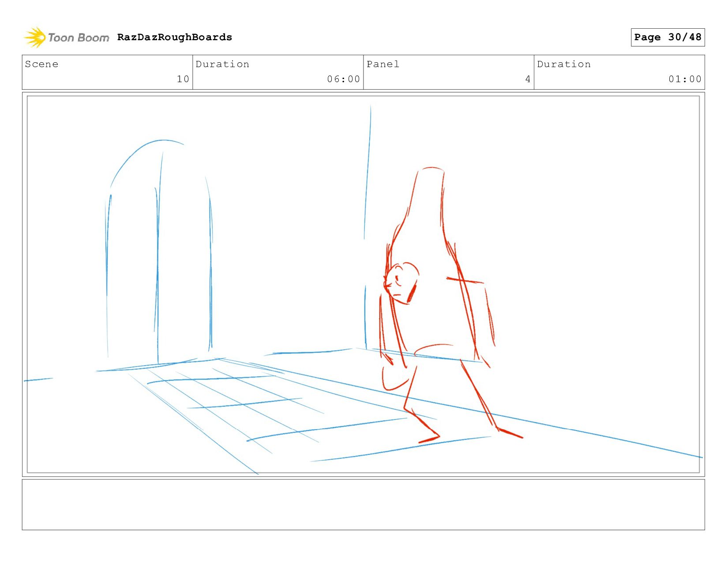This screenshot has width=728, height=563.
Task: Click the Page 30/48 indicator box
Action: (x=668, y=37)
